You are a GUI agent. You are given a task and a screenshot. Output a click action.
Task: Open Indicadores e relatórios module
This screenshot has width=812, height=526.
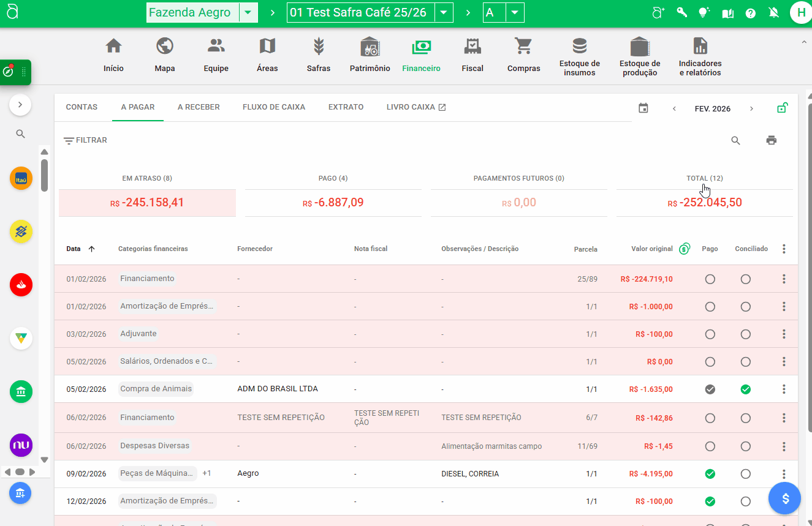pos(700,47)
